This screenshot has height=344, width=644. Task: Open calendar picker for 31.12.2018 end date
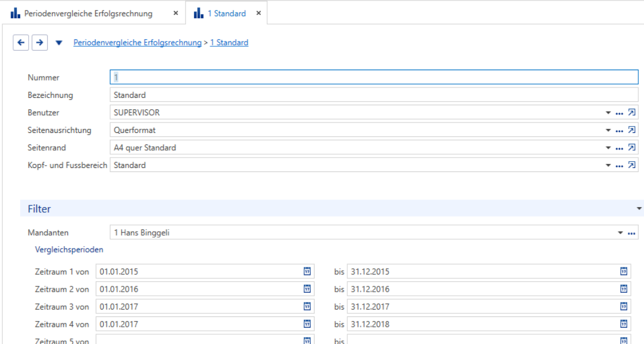623,324
